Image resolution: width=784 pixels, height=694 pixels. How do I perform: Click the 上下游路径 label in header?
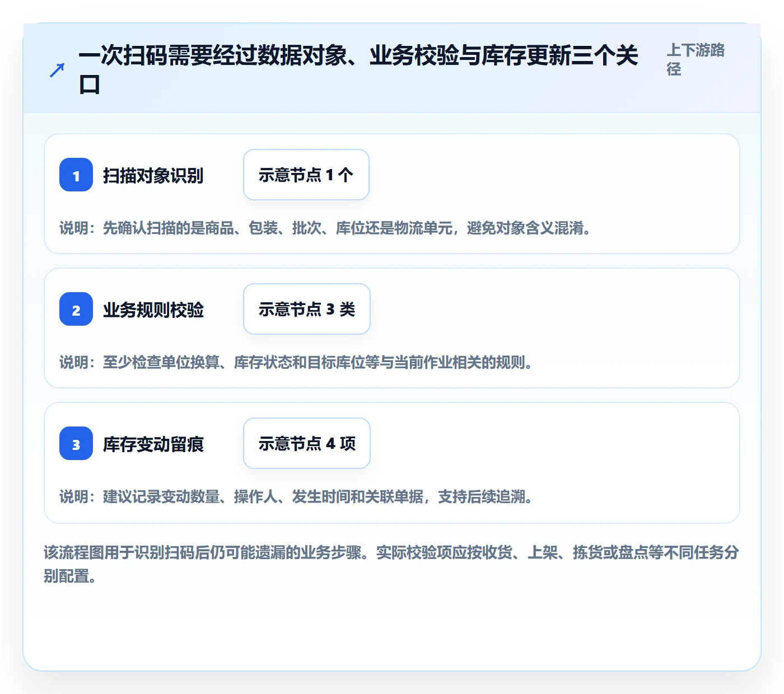tap(696, 59)
